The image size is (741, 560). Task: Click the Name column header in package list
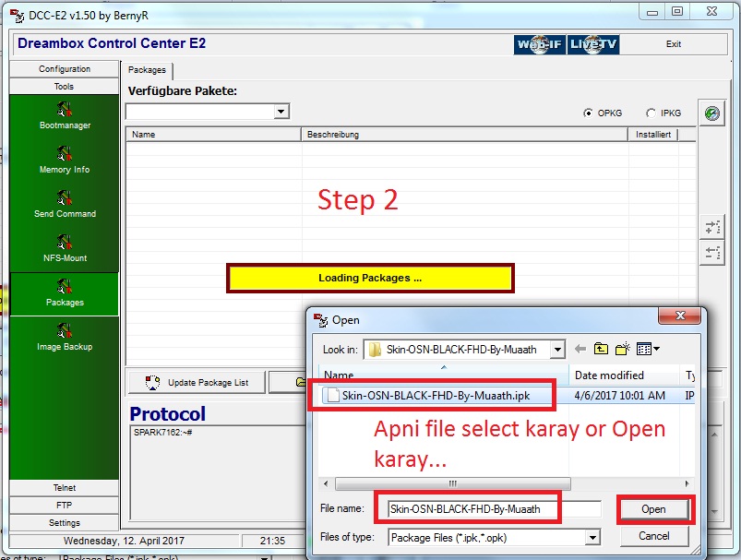(213, 135)
